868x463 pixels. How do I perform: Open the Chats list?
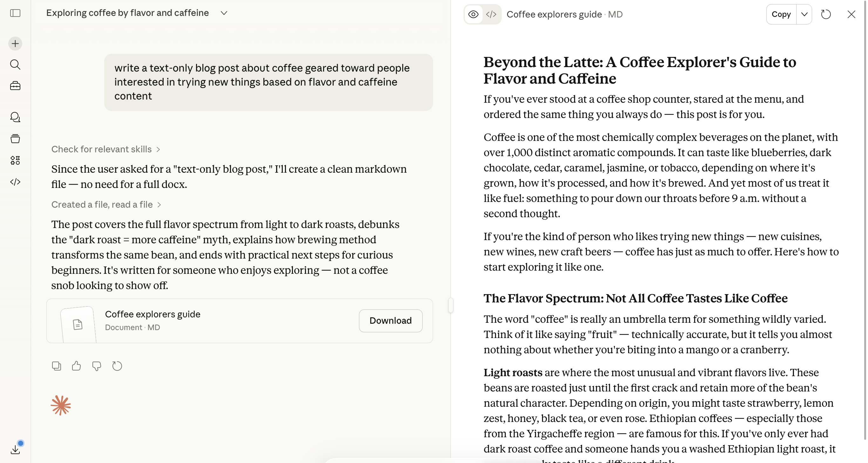(x=15, y=117)
